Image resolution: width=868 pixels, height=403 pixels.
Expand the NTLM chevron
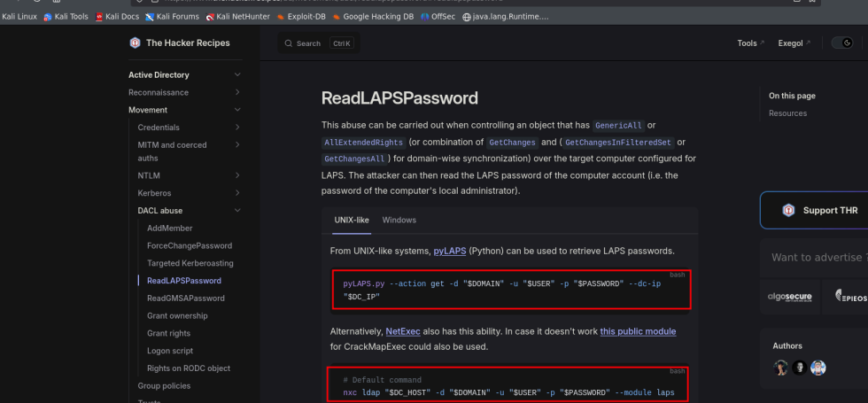[x=237, y=175]
